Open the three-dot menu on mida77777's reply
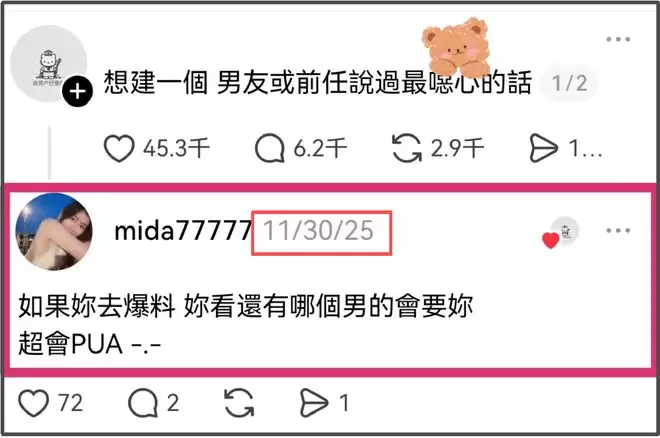 click(x=618, y=230)
